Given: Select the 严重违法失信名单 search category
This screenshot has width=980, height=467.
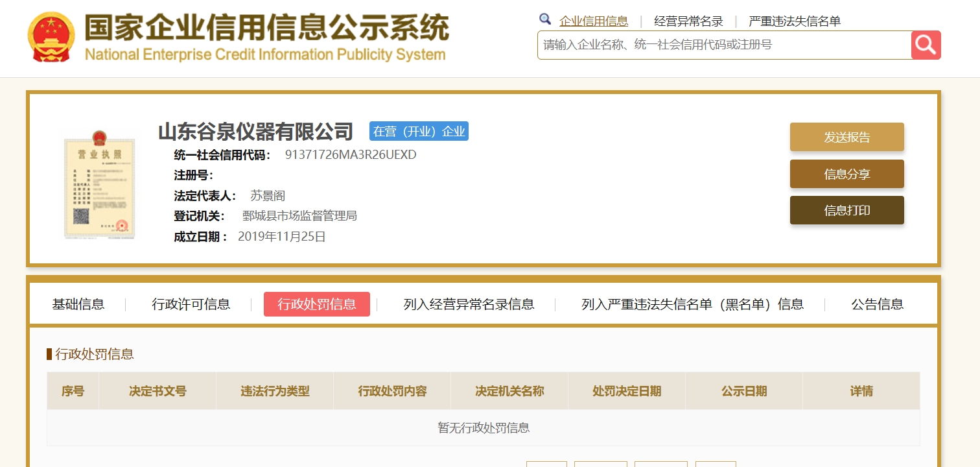Looking at the screenshot, I should (795, 21).
